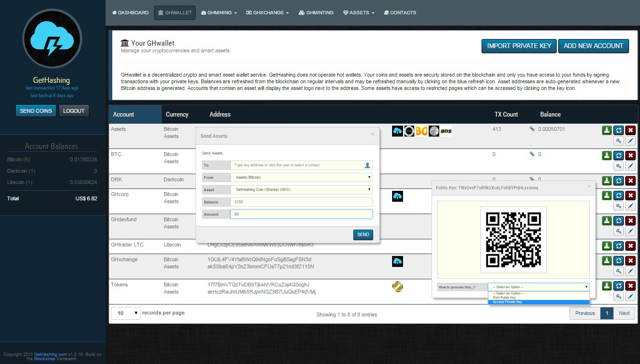
Task: Open the GHMINTING page
Action: 316,13
